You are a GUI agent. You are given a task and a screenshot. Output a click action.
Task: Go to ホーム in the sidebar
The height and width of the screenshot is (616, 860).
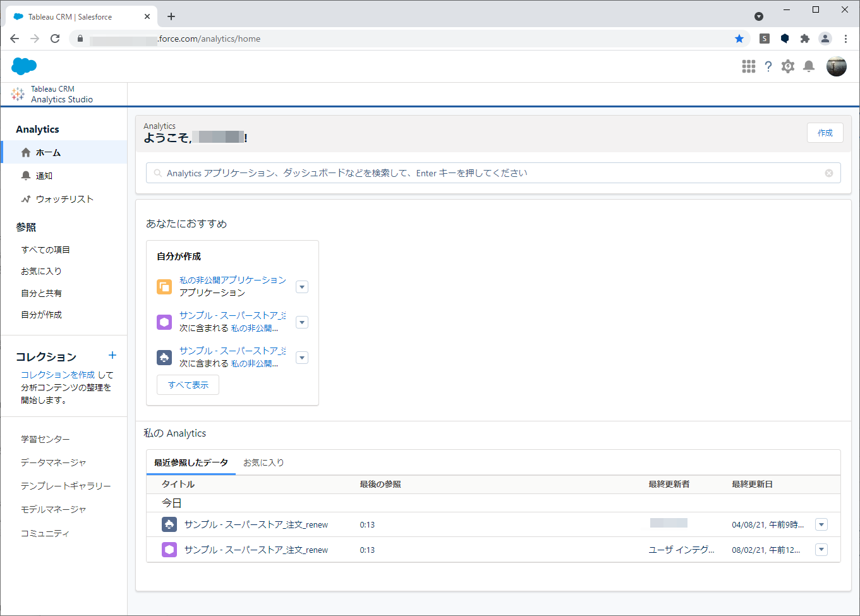click(x=64, y=152)
